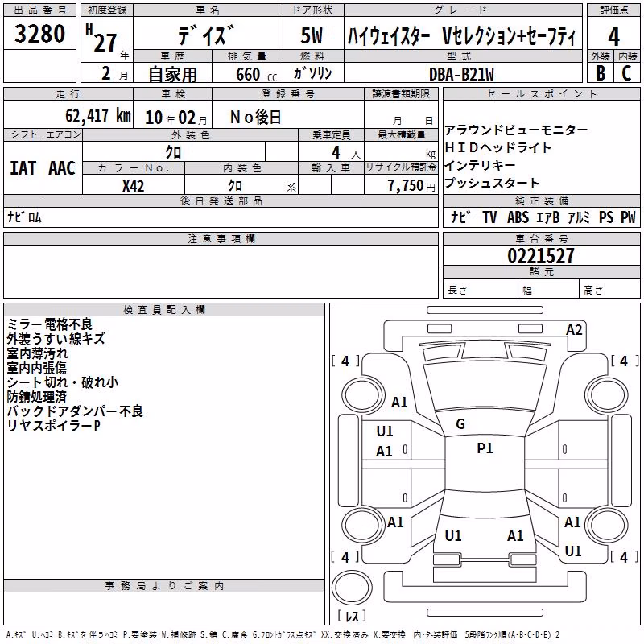This screenshot has height=644, width=644.
Task: Click the レス spare tire label
Action: 352,616
